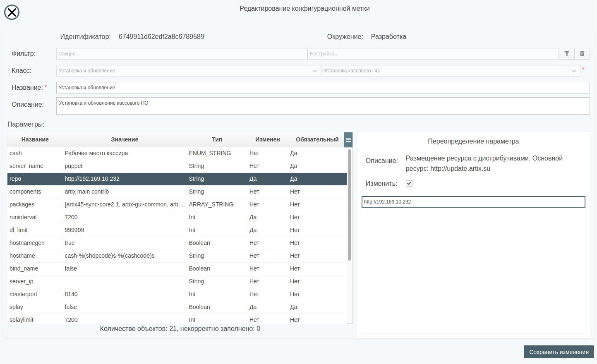Select the server_name parameter row

coord(177,166)
